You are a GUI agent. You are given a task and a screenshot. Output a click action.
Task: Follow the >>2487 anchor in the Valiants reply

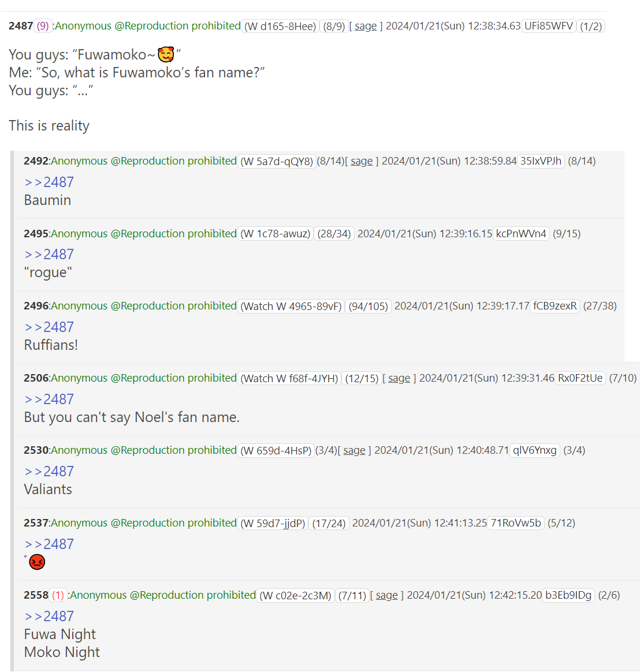(49, 472)
